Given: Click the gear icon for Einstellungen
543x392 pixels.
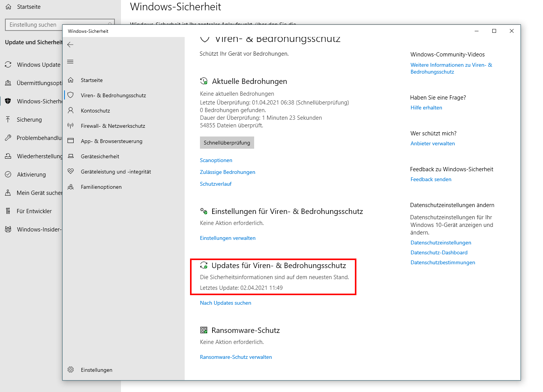Looking at the screenshot, I should pos(71,370).
